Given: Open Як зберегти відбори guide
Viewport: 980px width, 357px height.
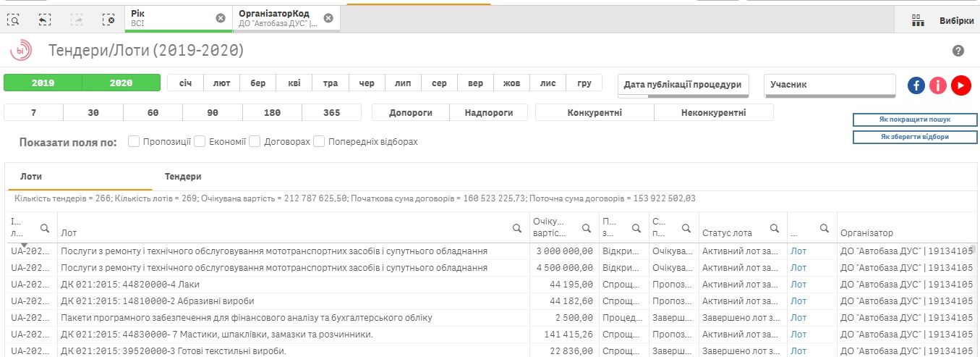Looking at the screenshot, I should pos(915,137).
